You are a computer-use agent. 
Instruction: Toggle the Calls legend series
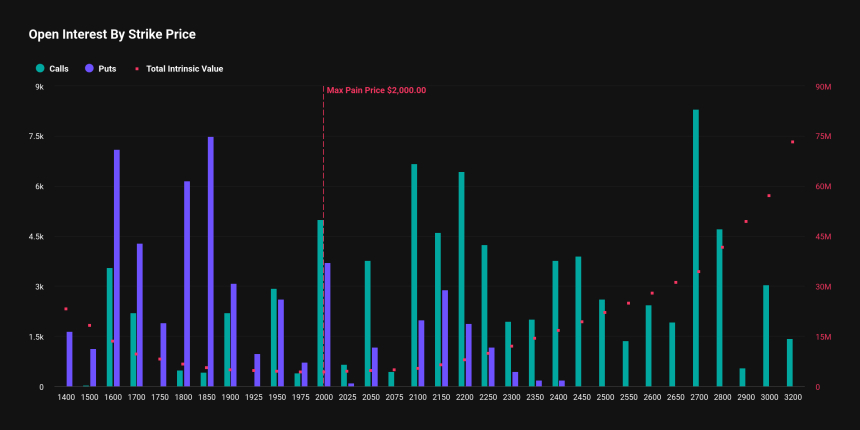58,69
